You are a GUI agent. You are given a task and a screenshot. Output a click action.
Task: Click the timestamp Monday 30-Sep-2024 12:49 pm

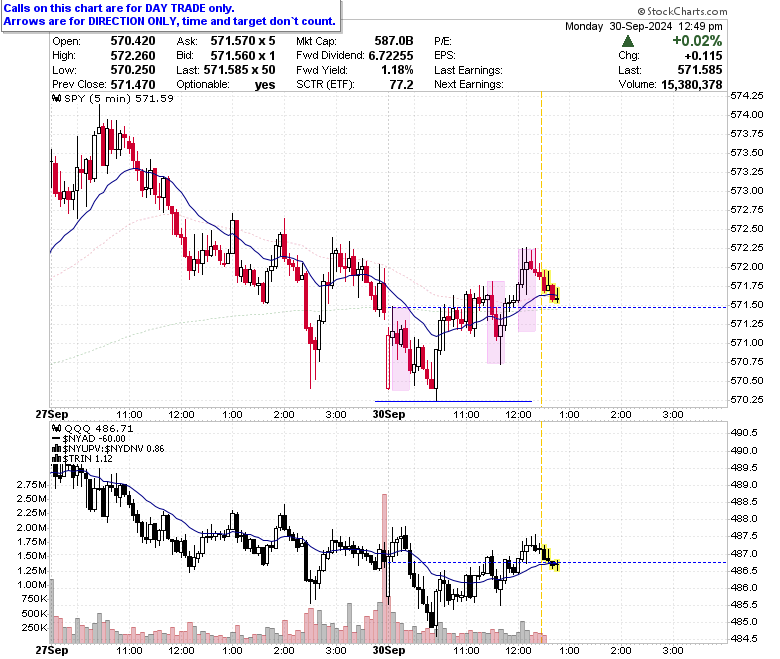(x=644, y=26)
